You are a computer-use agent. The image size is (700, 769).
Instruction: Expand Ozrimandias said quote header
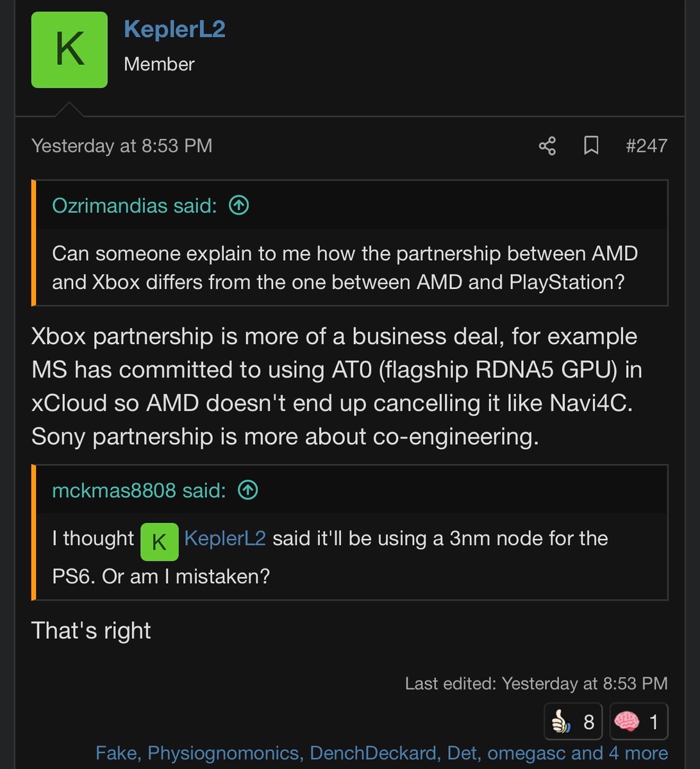coord(134,206)
